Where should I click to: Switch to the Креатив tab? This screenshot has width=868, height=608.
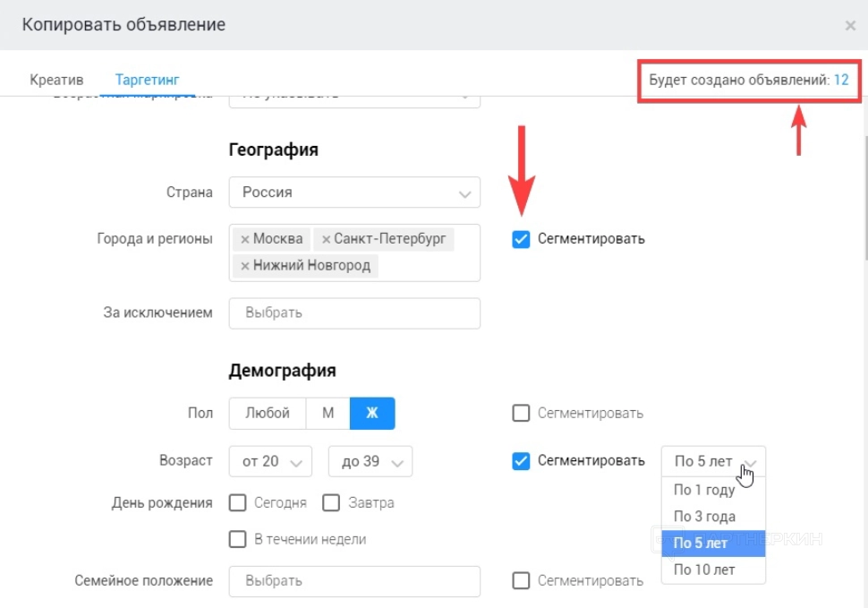pyautogui.click(x=56, y=79)
